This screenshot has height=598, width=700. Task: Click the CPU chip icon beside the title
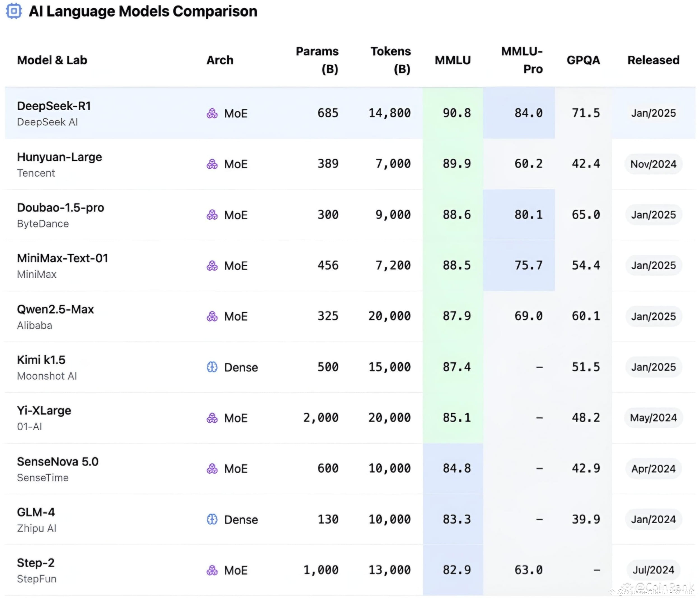[14, 11]
